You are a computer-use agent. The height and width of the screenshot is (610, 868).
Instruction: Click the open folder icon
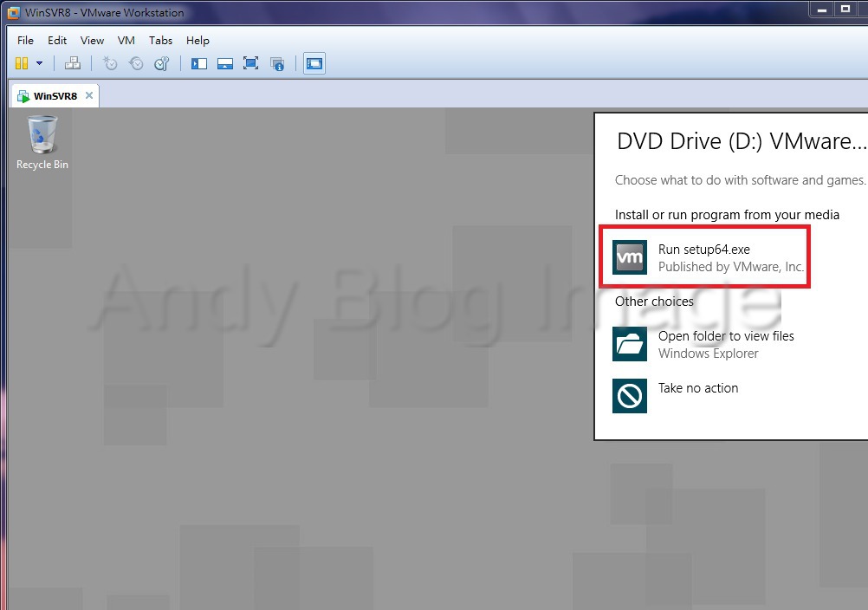630,344
